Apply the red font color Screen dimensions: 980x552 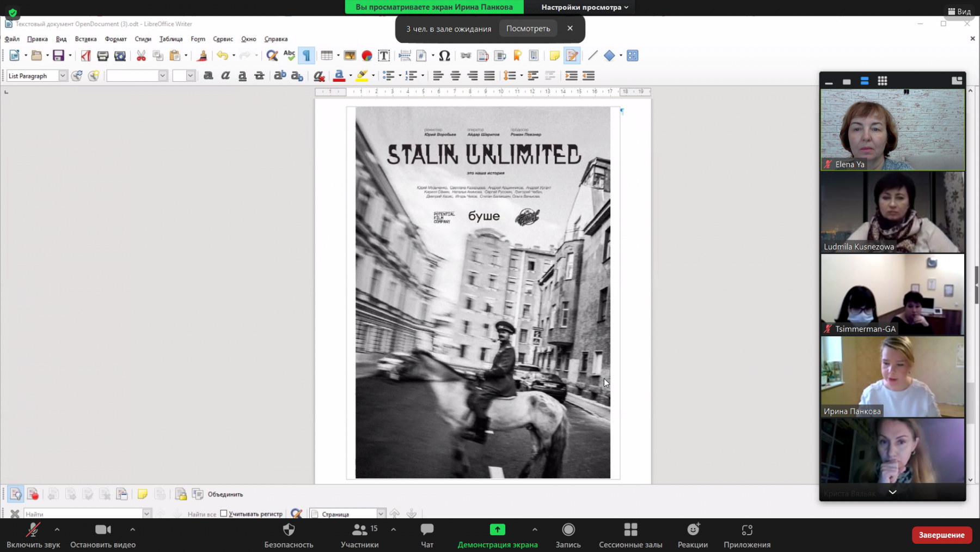point(339,76)
